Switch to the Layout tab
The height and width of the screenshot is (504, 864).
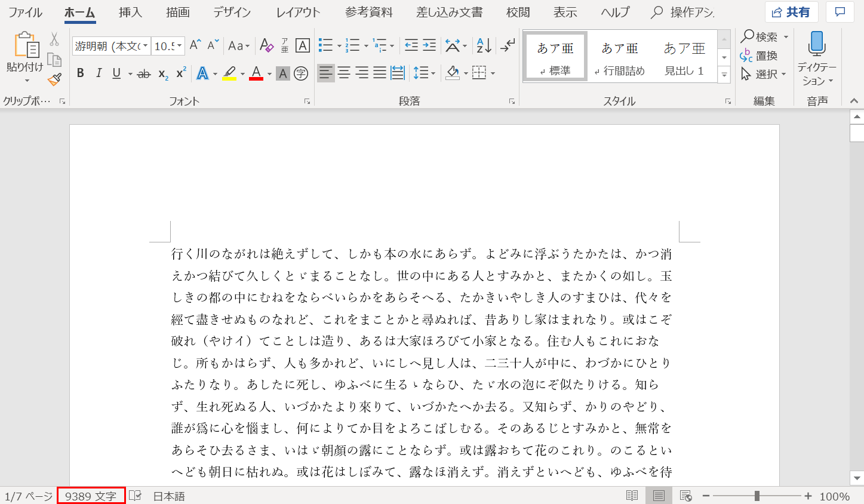tap(298, 12)
